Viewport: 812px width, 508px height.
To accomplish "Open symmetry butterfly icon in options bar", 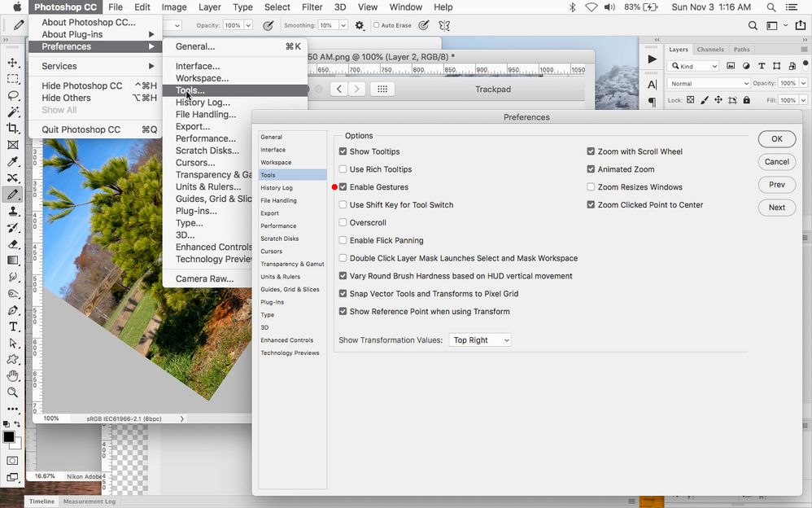I will (443, 25).
